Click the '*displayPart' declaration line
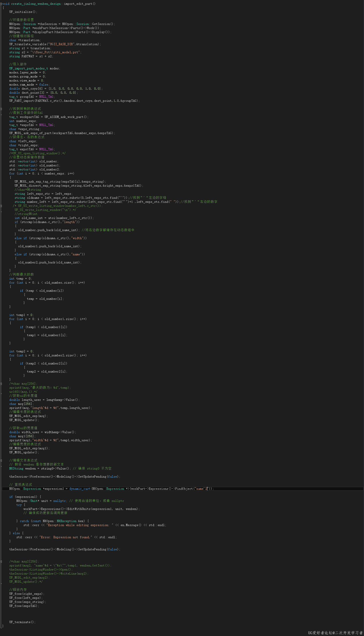Viewport: 364px width, 636px height. pos(60,32)
